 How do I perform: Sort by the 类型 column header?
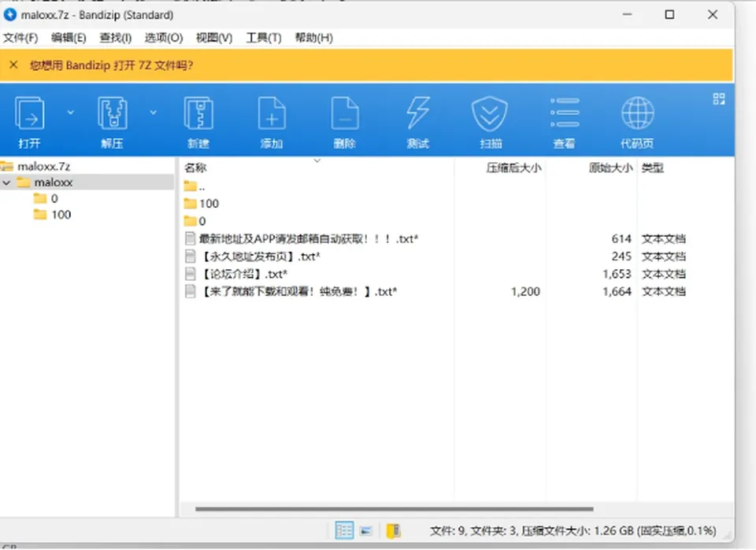[652, 168]
